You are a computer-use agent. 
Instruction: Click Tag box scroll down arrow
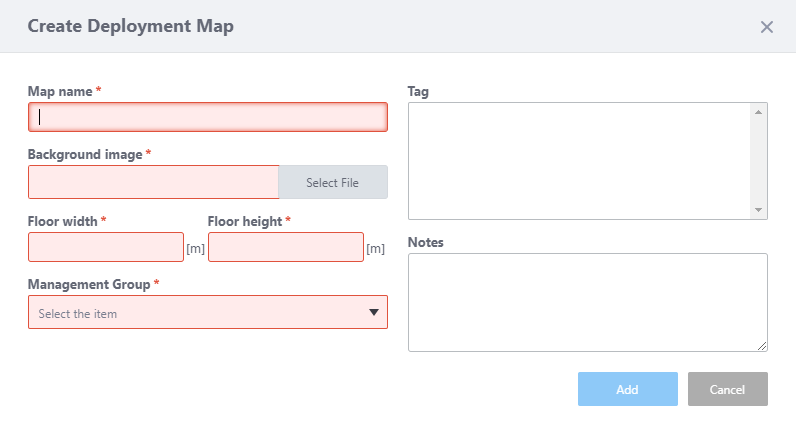click(x=759, y=210)
